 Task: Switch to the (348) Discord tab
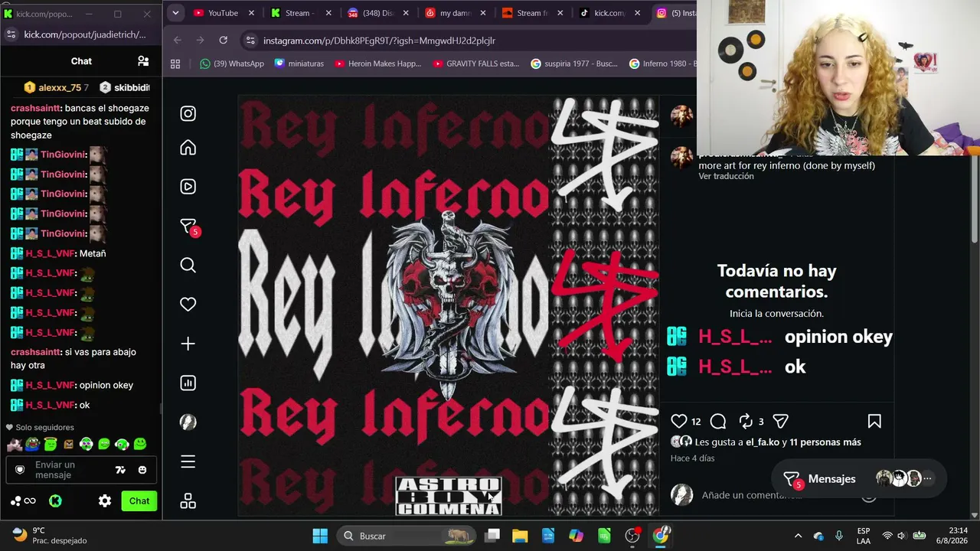377,13
